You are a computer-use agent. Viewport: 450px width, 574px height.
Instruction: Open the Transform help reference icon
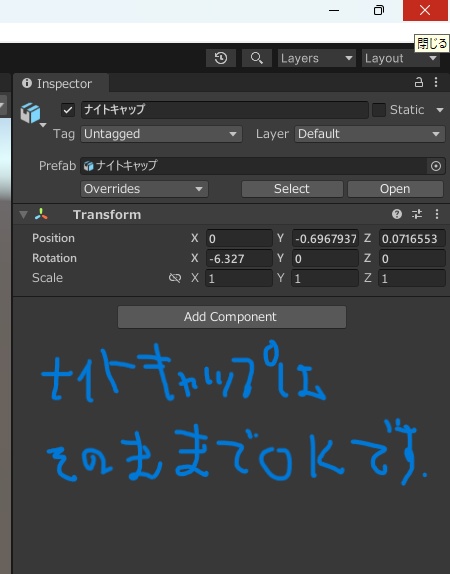pyautogui.click(x=397, y=214)
